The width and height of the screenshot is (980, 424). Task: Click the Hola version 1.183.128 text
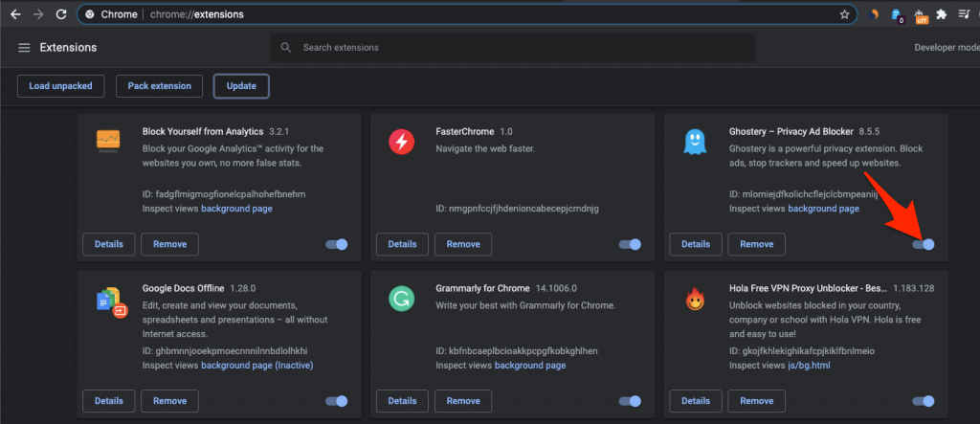point(914,288)
